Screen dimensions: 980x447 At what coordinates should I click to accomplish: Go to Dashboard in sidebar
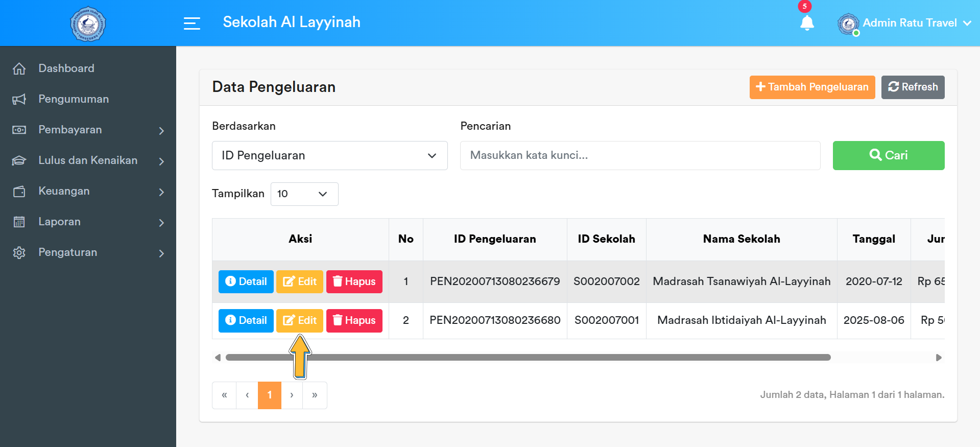[x=66, y=68]
